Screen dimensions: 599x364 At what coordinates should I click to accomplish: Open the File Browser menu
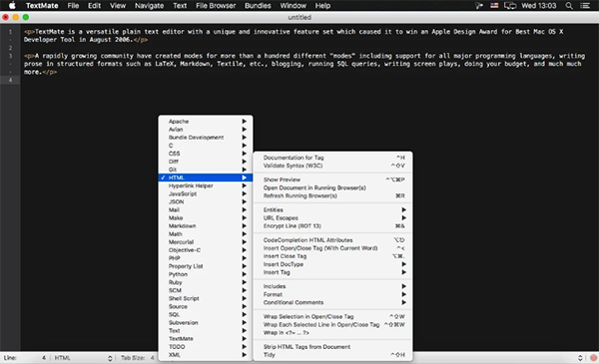point(216,6)
